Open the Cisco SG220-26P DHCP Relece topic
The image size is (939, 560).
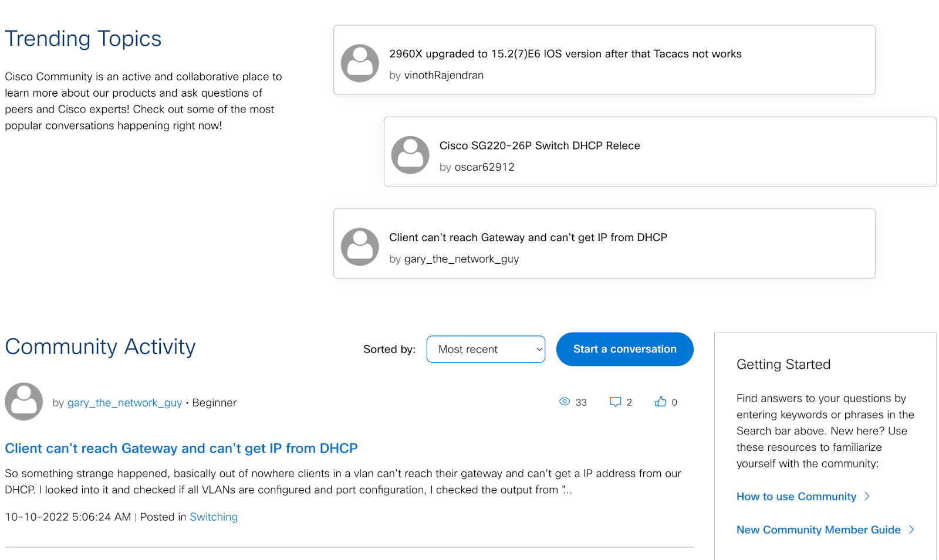tap(539, 145)
